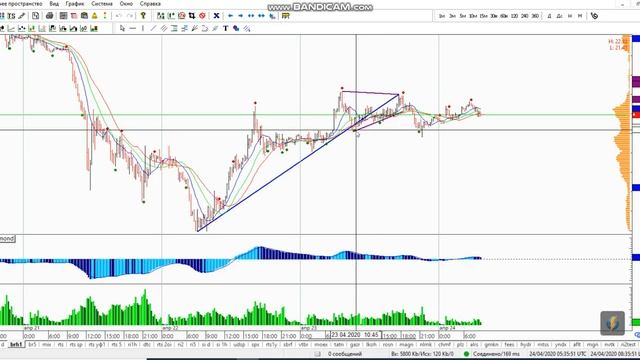Click the TS toolbar icon
Viewport: 640px width, 360px height.
[x=11, y=16]
